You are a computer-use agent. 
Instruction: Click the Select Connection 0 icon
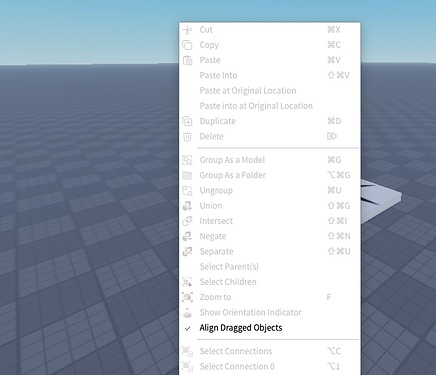tap(187, 367)
